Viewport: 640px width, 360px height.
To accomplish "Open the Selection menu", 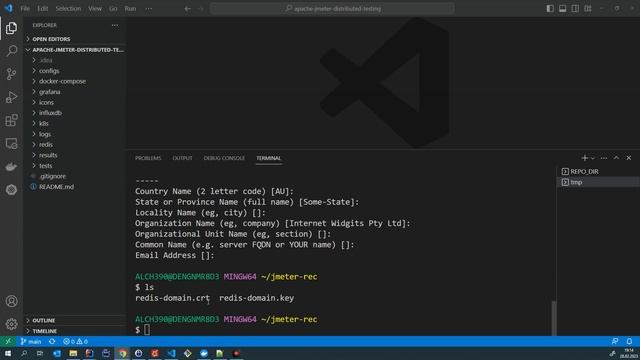I will pyautogui.click(x=68, y=9).
